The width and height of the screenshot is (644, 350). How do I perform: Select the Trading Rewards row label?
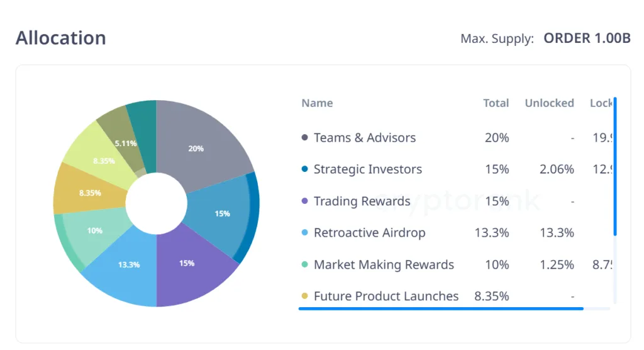pyautogui.click(x=362, y=201)
